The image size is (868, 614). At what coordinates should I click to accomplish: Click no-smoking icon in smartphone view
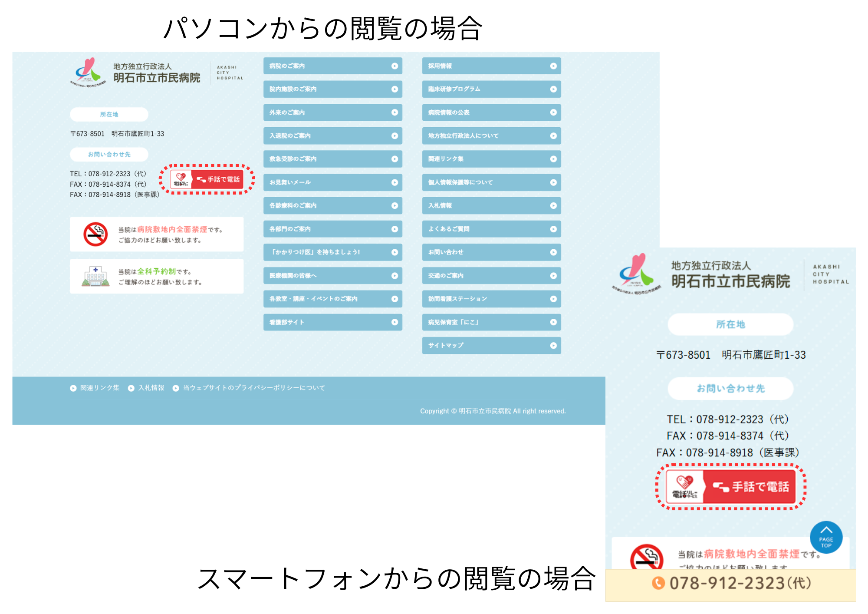(x=647, y=557)
